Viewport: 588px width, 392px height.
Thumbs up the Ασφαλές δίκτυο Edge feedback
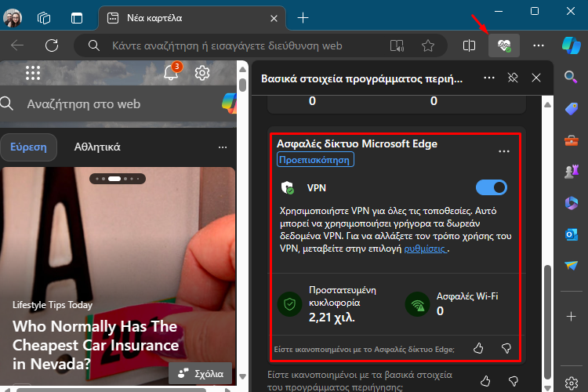(x=478, y=348)
